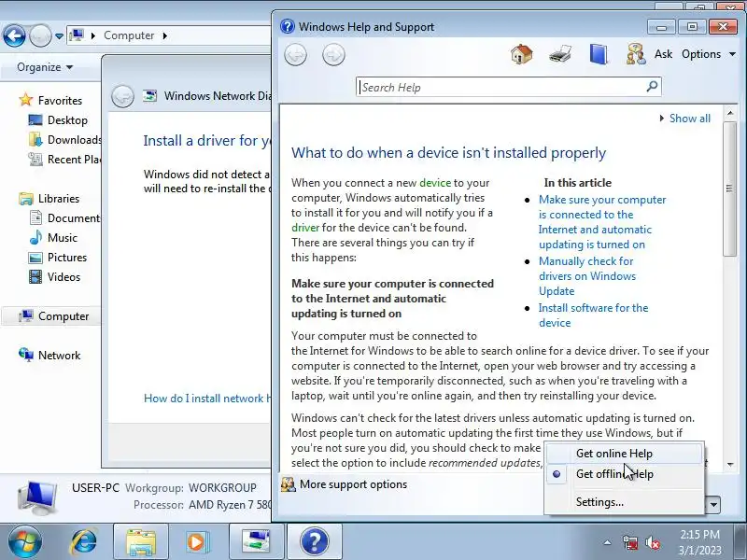Open Music library

click(x=62, y=238)
